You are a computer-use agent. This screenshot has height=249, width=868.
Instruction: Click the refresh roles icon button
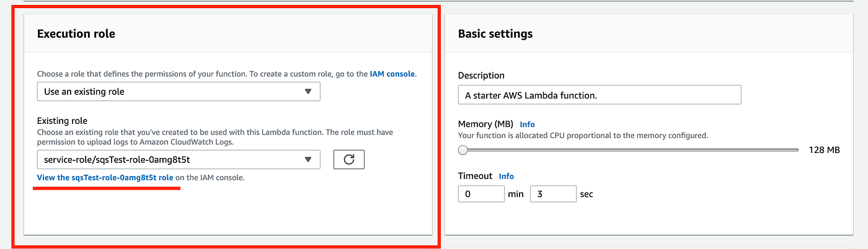(x=348, y=160)
